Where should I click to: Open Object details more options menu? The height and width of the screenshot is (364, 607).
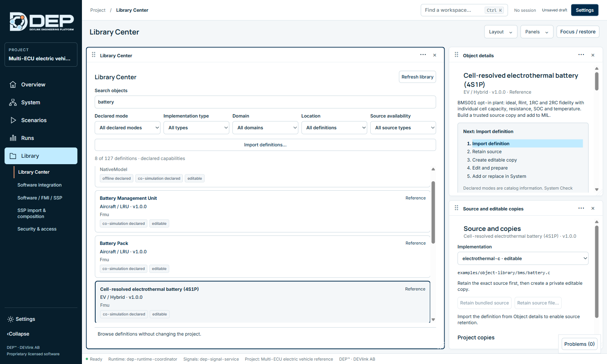click(581, 55)
